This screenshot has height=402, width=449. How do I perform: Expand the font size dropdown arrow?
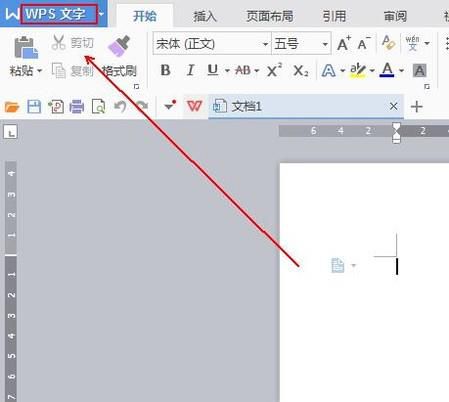[325, 44]
